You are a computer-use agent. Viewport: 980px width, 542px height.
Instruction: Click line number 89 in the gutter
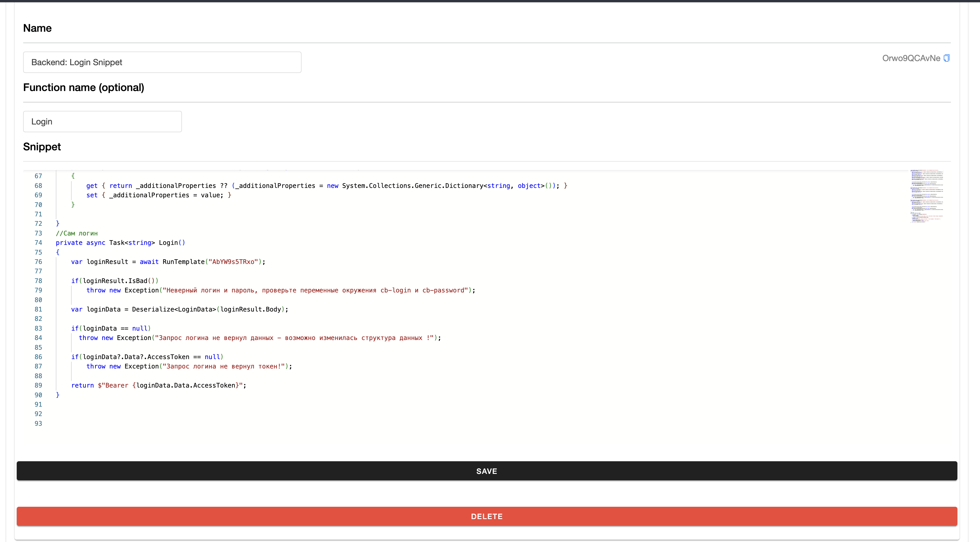[x=38, y=385]
